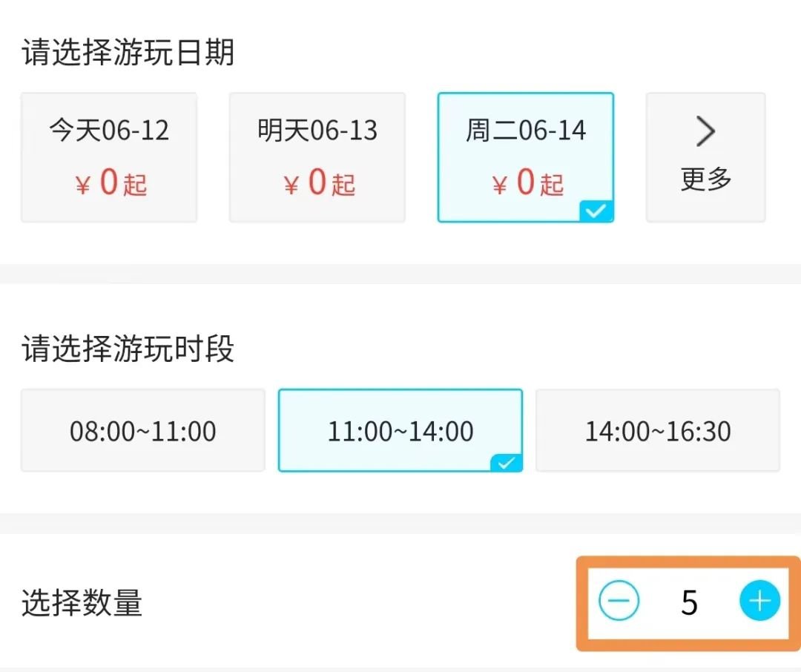Decrease ticket quantity with minus icon
Image resolution: width=801 pixels, height=672 pixels.
619,602
